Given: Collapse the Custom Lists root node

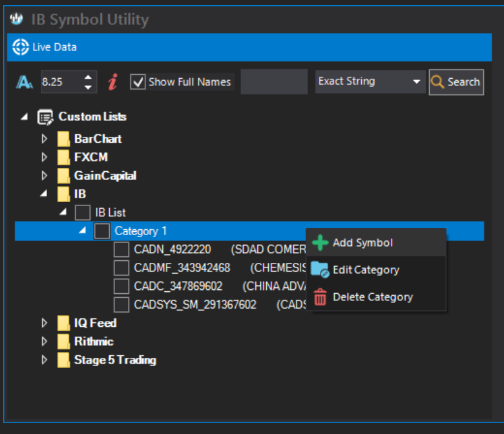Looking at the screenshot, I should pos(25,117).
